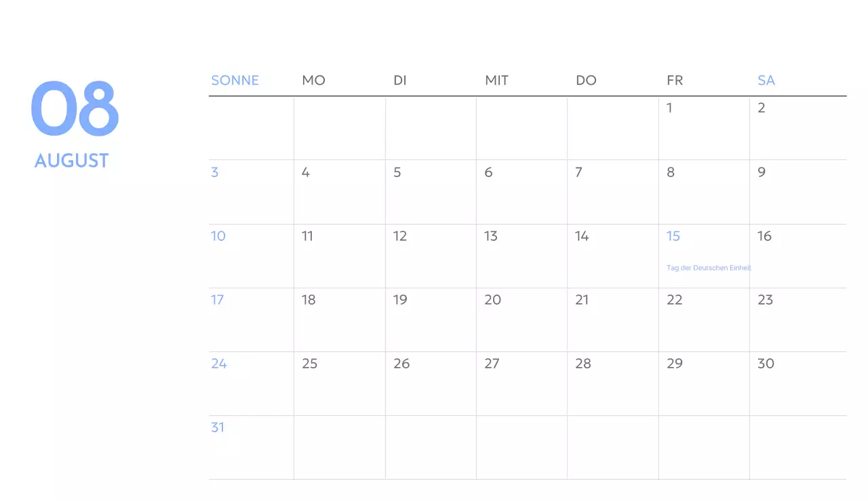Screen dimensions: 868x500
Task: Open the Tag der Deutschen Einheit note
Action: [x=709, y=268]
